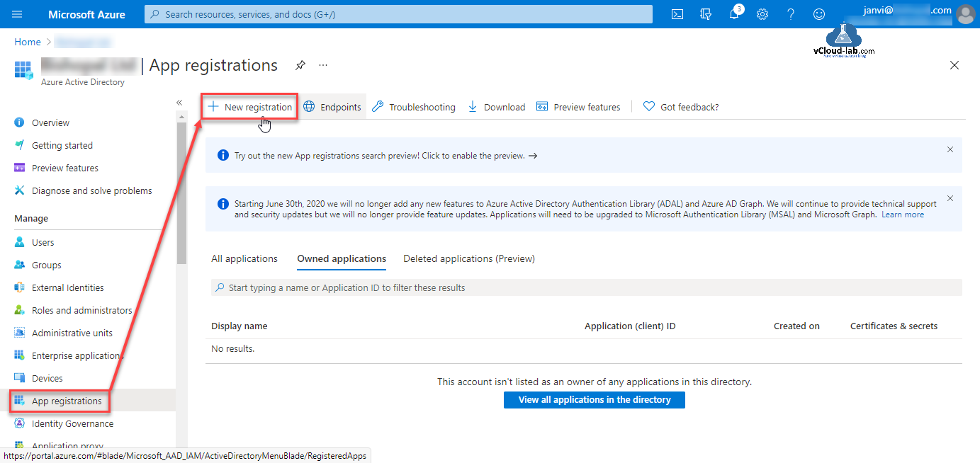Click the Identity Governance icon
The height and width of the screenshot is (463, 980).
click(x=19, y=423)
